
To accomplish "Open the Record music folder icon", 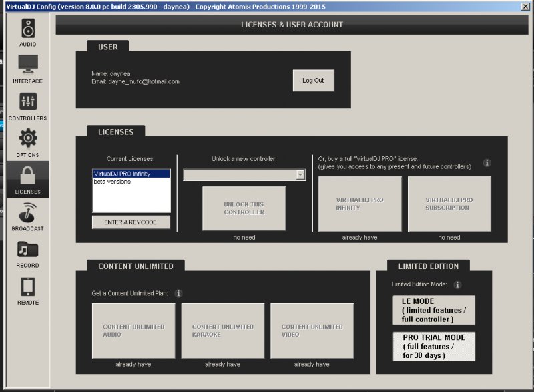I will tap(28, 249).
